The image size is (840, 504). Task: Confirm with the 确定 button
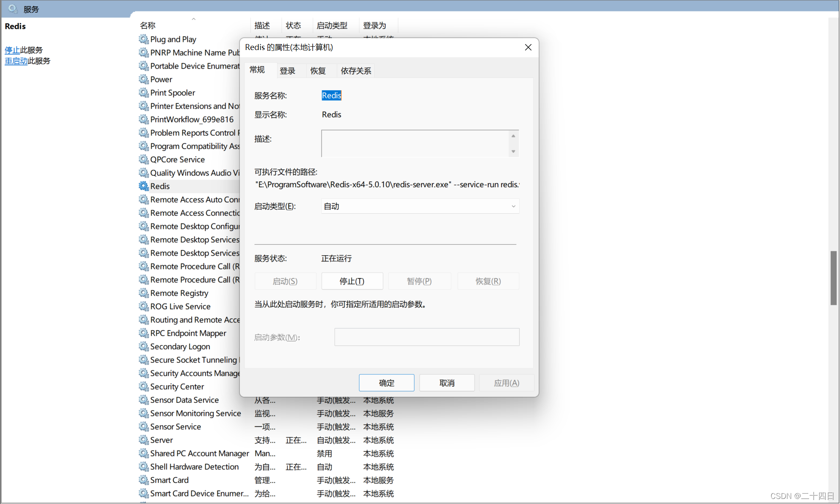[386, 383]
